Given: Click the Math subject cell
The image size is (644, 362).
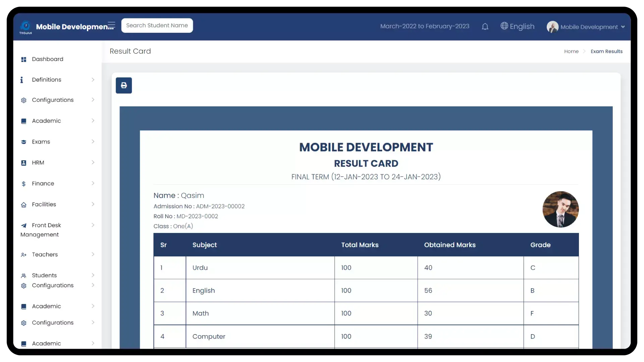Looking at the screenshot, I should 260,313.
